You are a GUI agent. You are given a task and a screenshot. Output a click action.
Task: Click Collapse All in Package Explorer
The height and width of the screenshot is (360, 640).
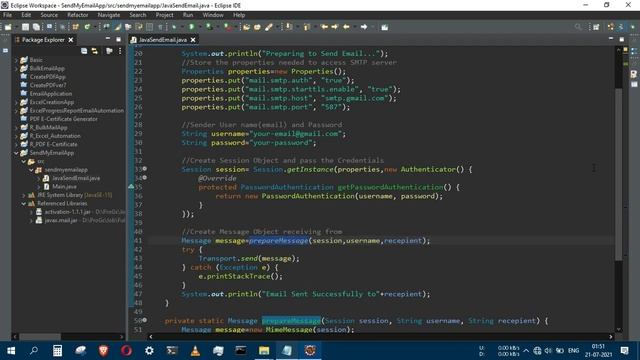[84, 51]
